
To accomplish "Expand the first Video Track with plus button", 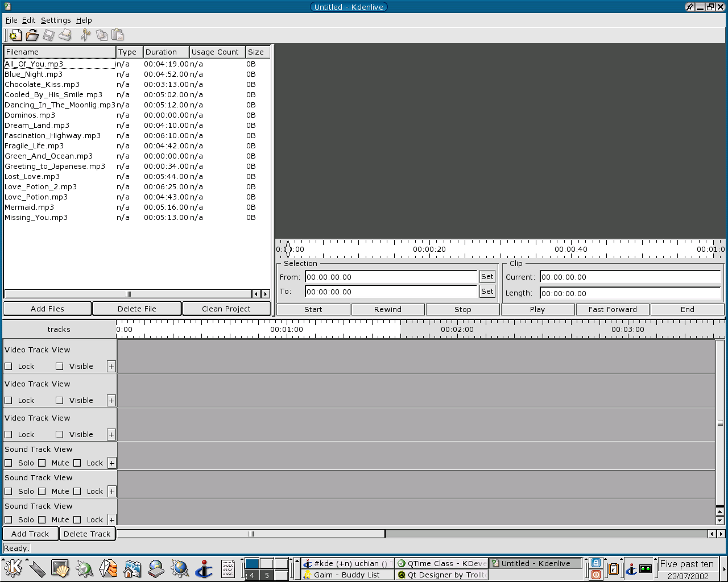I will [111, 367].
